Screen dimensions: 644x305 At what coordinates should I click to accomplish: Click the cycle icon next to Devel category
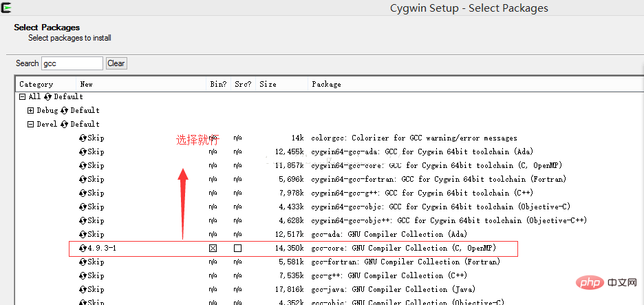pyautogui.click(x=64, y=124)
